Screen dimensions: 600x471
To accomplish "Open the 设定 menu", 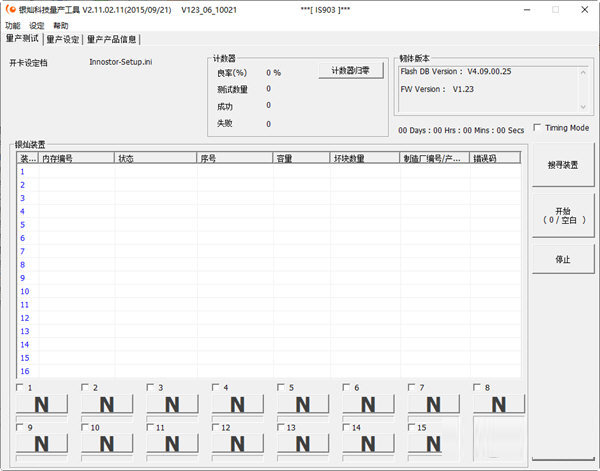I will (37, 25).
